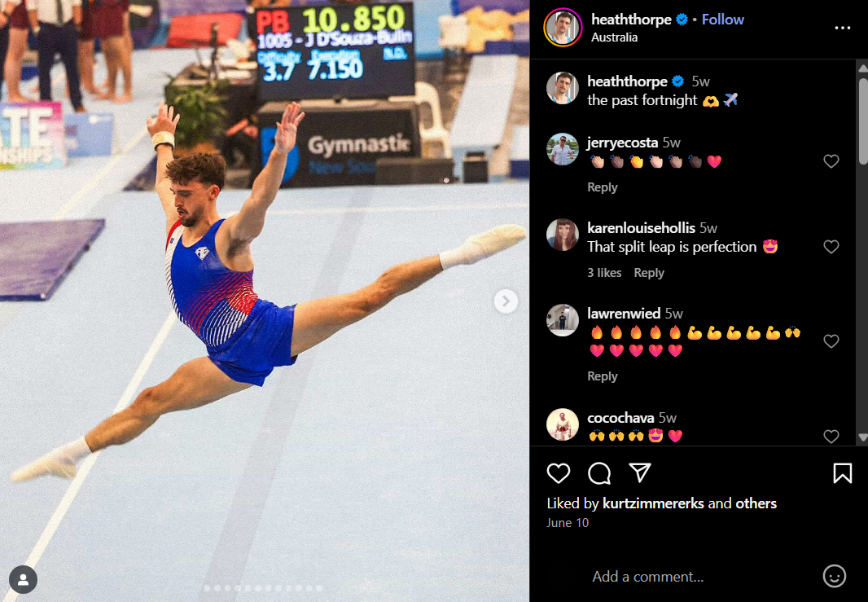The height and width of the screenshot is (602, 868).
Task: Open heaththorpe profile picture story
Action: (563, 27)
